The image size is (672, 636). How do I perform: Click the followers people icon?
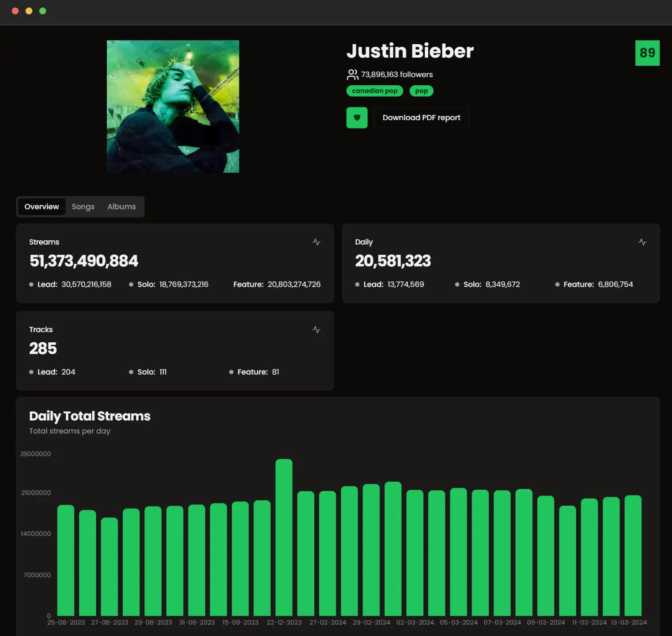tap(352, 75)
